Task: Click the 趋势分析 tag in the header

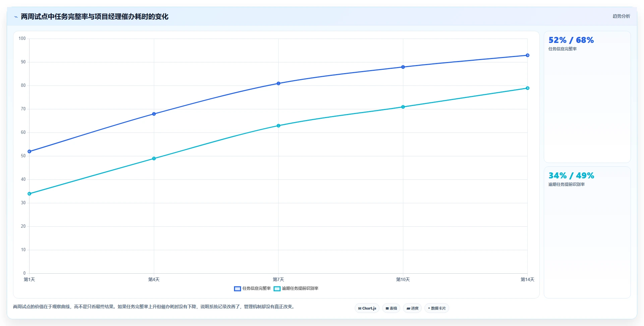Action: click(621, 16)
